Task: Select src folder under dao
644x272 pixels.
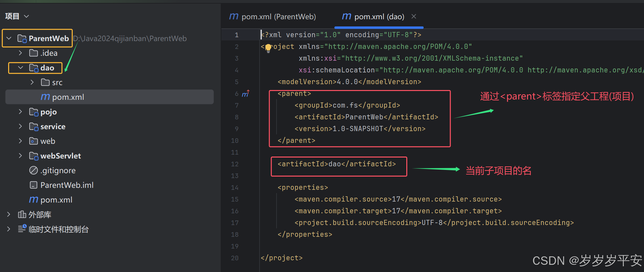Action: (x=57, y=83)
